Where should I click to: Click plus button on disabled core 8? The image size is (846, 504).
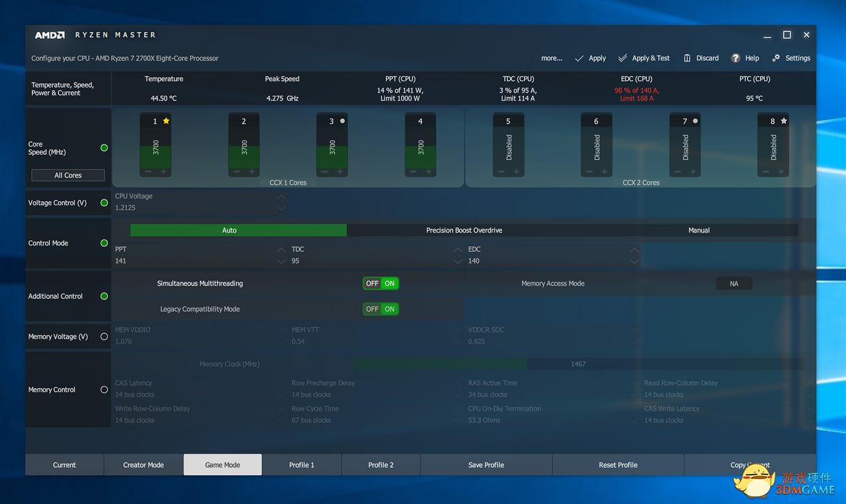782,172
